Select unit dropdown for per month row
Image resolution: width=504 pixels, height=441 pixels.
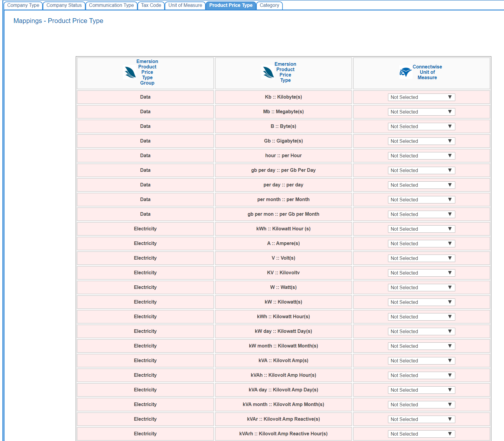421,200
